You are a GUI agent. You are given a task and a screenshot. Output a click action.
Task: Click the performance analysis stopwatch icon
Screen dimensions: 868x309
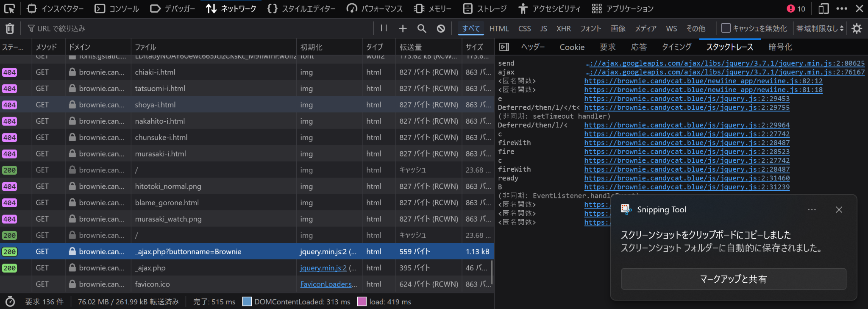[x=10, y=302]
